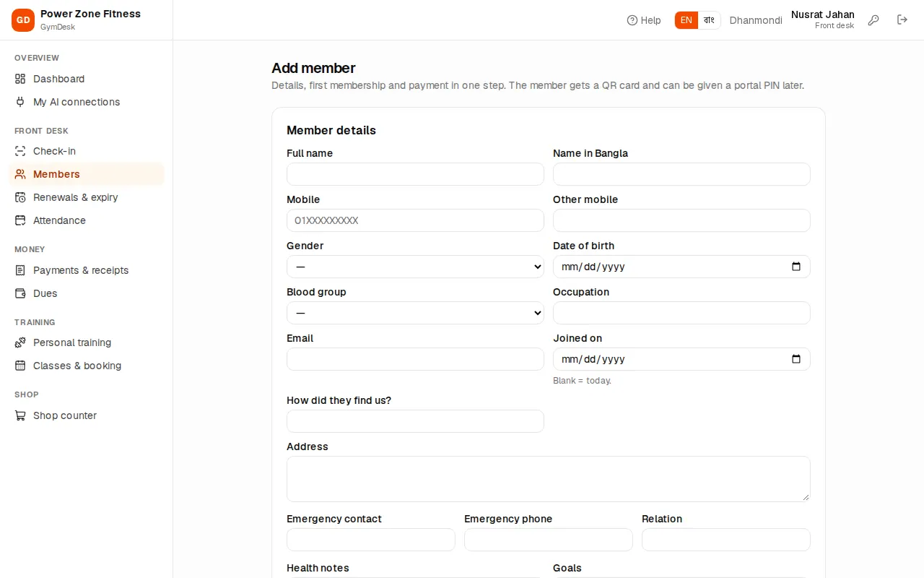
Task: Open Personal training section
Action: coord(87,342)
